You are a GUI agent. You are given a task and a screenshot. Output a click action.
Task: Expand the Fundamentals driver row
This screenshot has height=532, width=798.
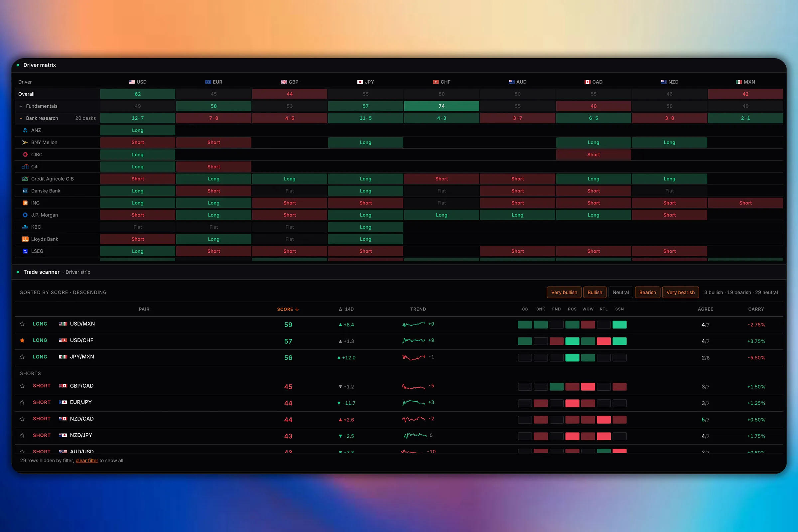coord(21,106)
